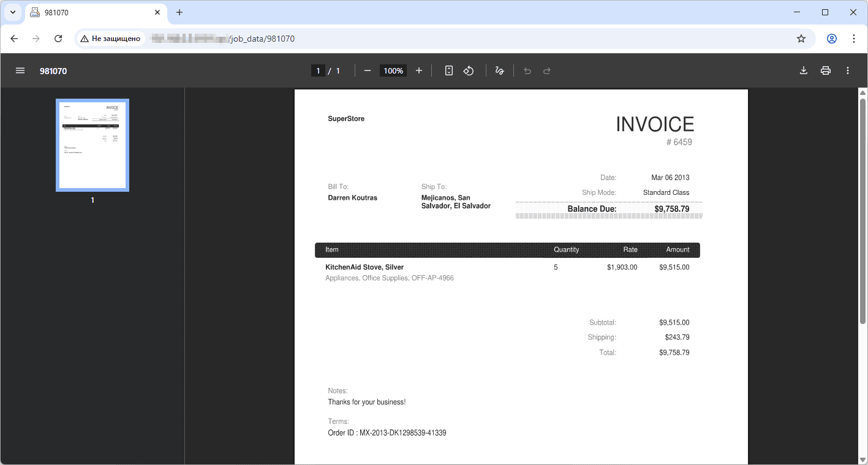Select the page 1 thumbnail
The height and width of the screenshot is (465, 868).
click(92, 145)
